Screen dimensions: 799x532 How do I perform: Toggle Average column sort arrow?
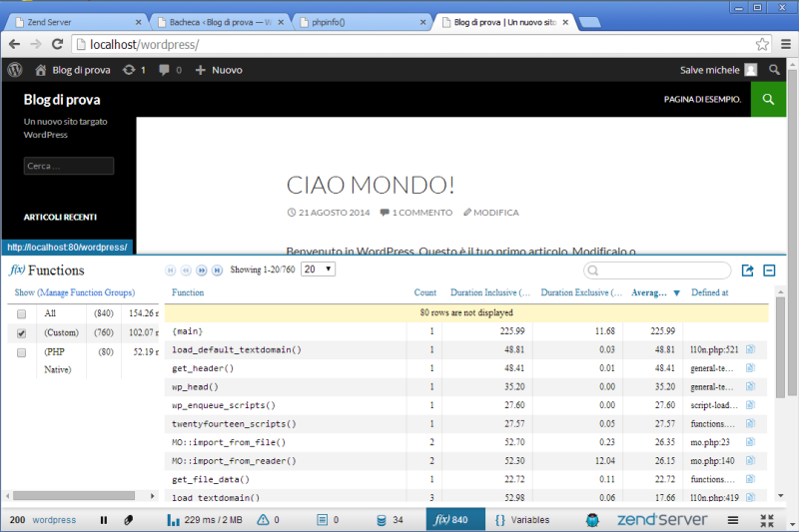677,293
